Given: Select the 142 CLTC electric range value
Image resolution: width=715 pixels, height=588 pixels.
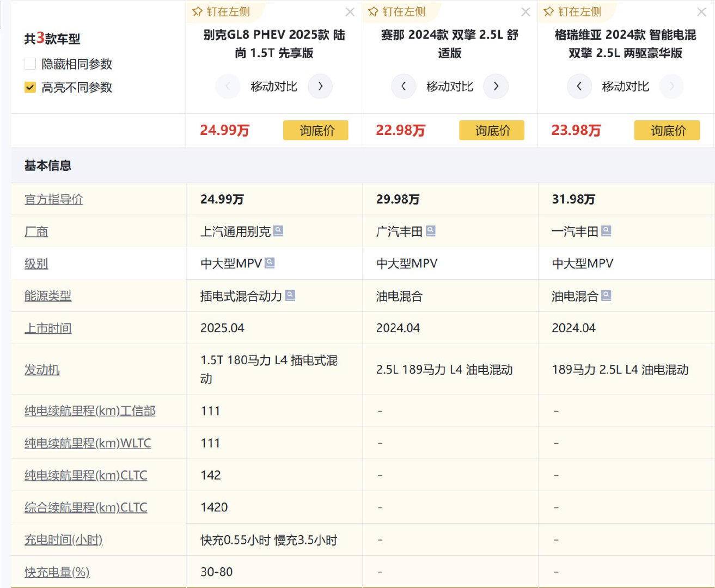Looking at the screenshot, I should 211,475.
